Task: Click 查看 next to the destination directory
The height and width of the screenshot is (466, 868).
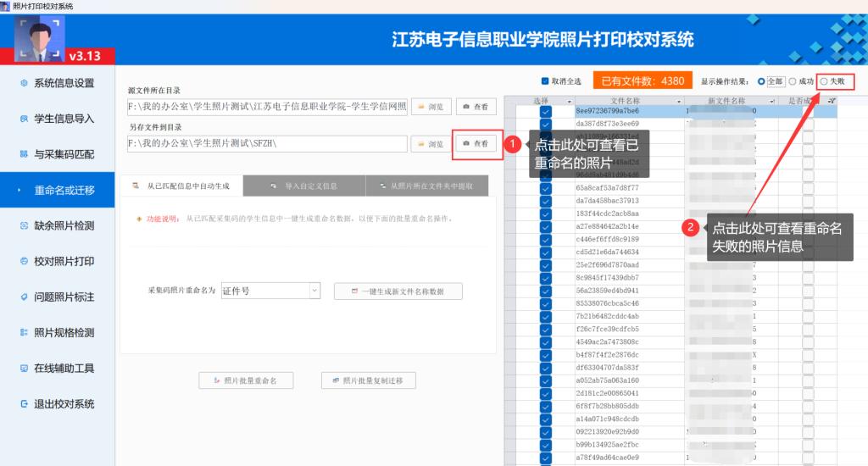Action: pyautogui.click(x=476, y=143)
